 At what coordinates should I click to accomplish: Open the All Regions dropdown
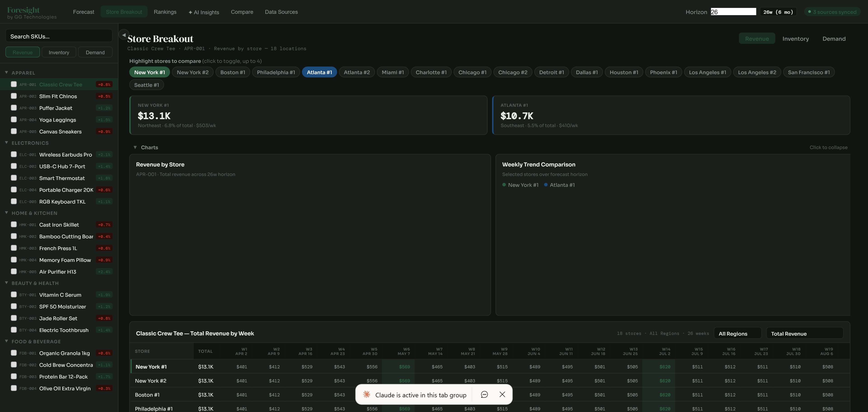coord(737,334)
